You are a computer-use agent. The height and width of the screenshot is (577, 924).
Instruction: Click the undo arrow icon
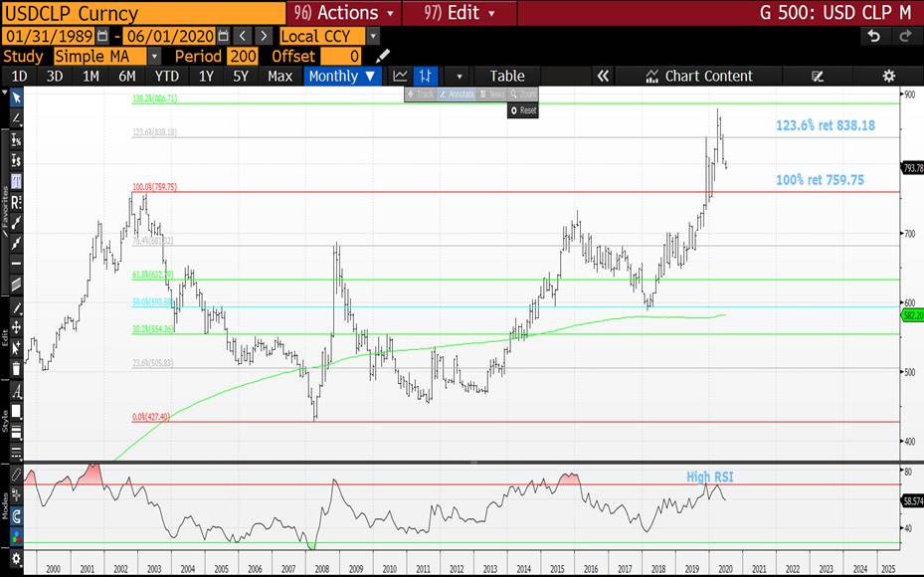pos(874,36)
